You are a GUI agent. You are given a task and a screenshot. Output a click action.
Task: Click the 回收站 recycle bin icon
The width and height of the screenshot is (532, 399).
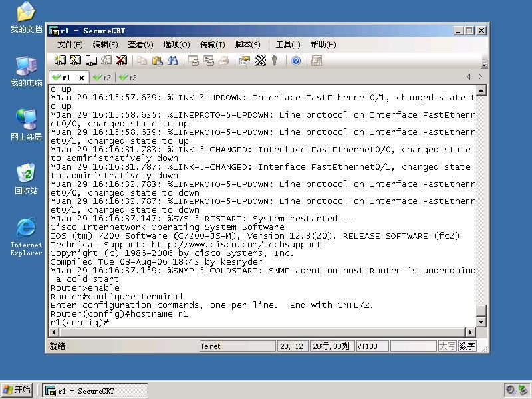coord(26,179)
